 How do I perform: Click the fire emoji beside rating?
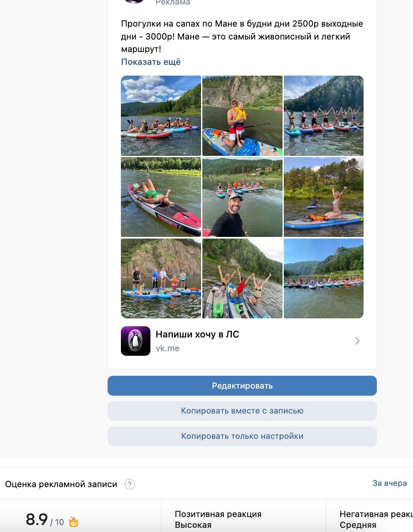(x=74, y=522)
